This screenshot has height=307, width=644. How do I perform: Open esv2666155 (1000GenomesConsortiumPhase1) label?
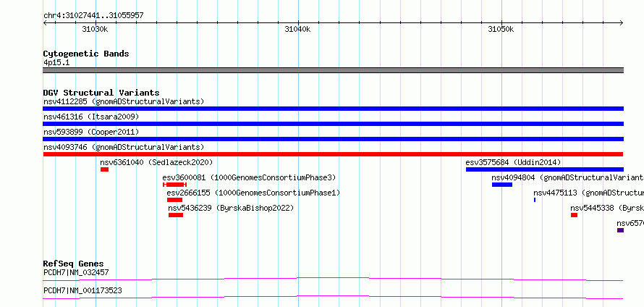click(253, 193)
